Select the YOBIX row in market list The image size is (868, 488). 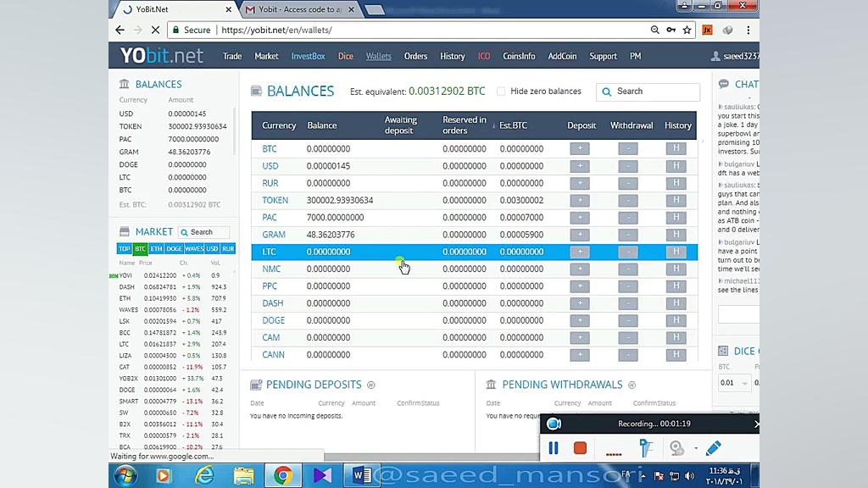[x=173, y=379]
